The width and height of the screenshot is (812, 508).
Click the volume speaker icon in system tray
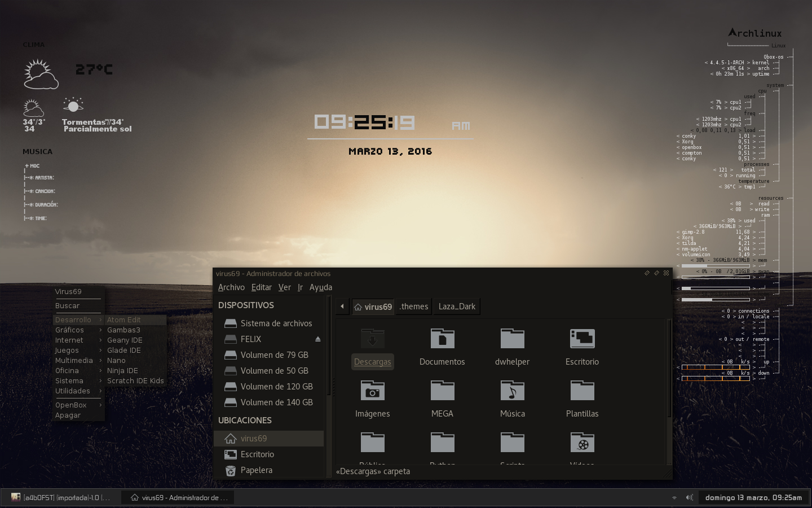[689, 497]
